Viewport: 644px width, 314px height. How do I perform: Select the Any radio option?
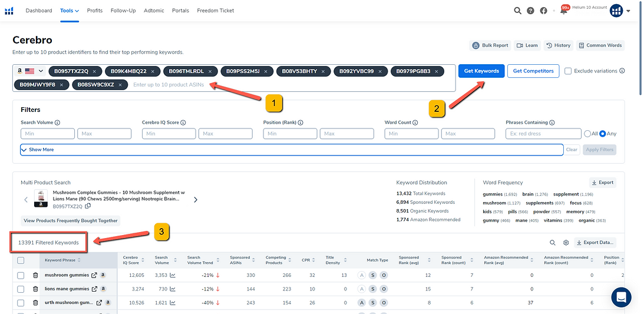pyautogui.click(x=603, y=133)
